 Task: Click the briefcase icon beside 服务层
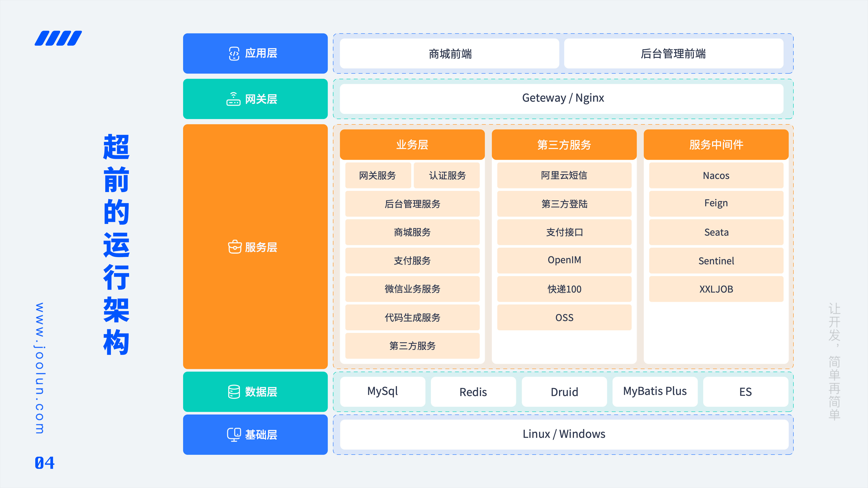pos(235,247)
